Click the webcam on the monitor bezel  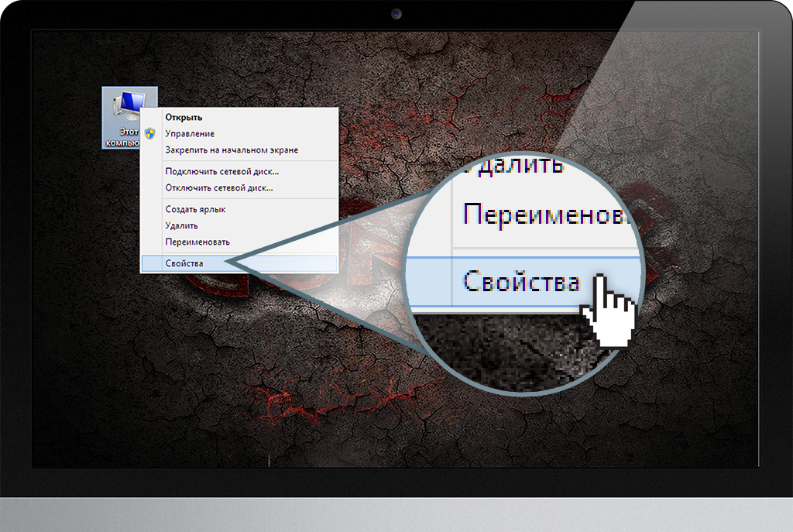tap(396, 13)
